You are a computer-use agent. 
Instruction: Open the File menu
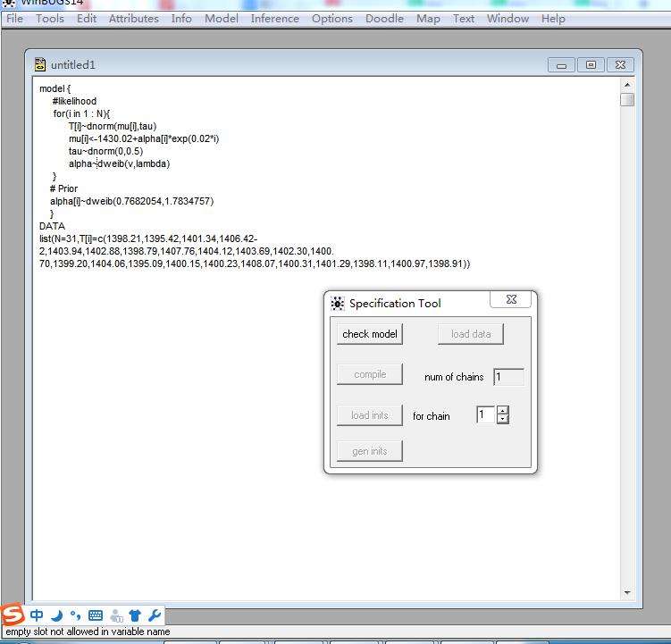[14, 19]
